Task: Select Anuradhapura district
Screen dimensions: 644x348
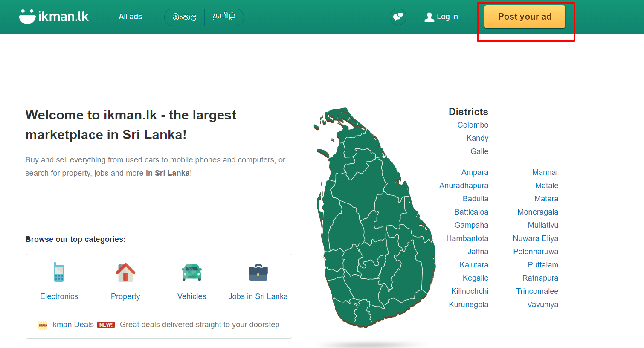Action: pyautogui.click(x=464, y=186)
